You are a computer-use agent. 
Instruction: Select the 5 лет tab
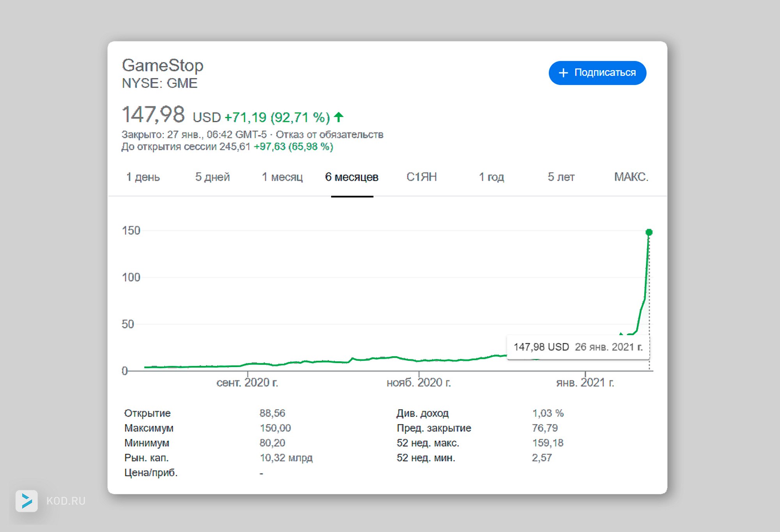(x=561, y=177)
